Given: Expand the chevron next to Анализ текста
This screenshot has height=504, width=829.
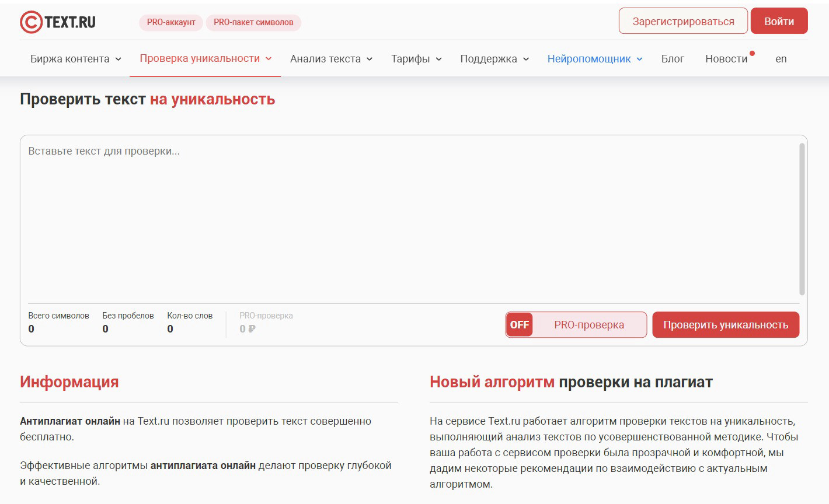Looking at the screenshot, I should tap(369, 59).
